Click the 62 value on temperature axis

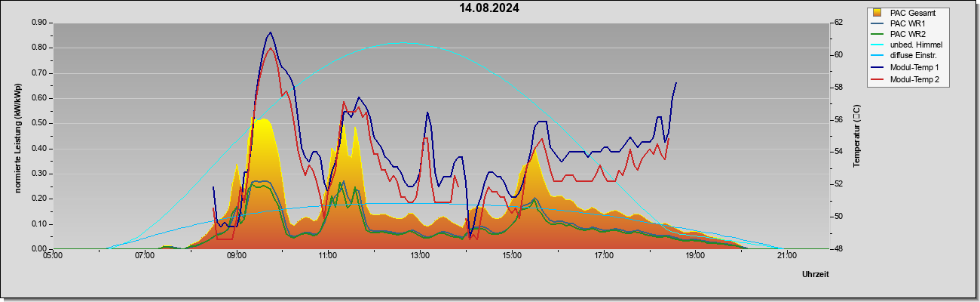pos(838,23)
